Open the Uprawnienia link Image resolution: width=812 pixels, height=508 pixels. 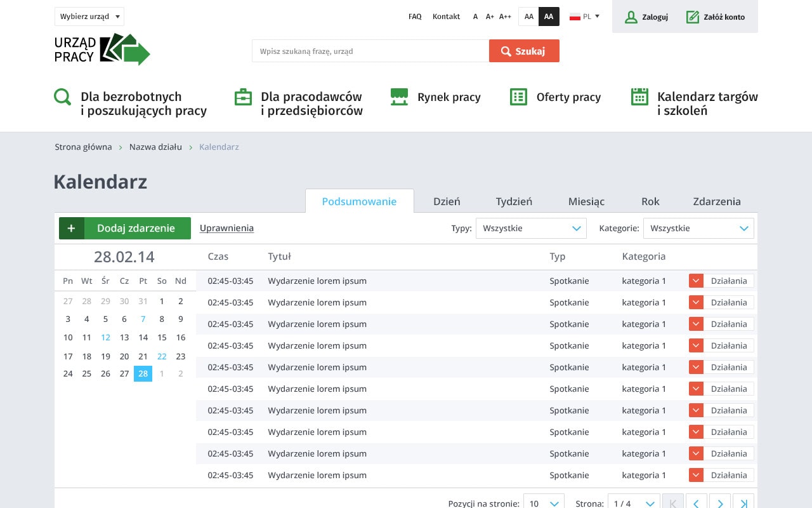(226, 229)
